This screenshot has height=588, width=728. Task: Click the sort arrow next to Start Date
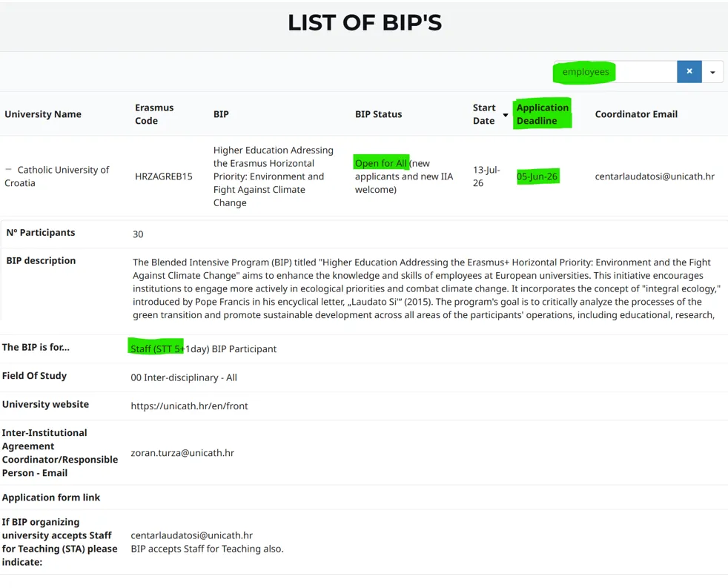pos(506,115)
